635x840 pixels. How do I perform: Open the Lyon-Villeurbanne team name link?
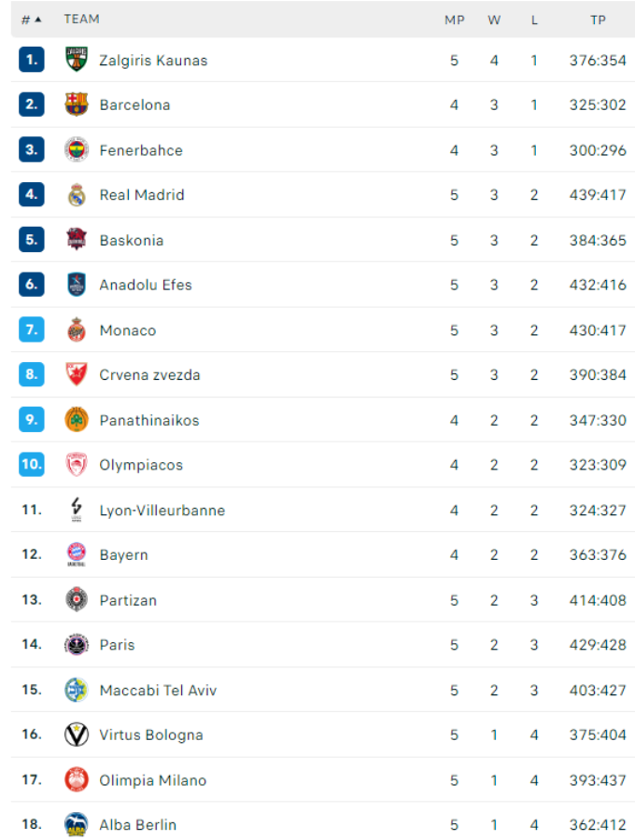tap(162, 511)
